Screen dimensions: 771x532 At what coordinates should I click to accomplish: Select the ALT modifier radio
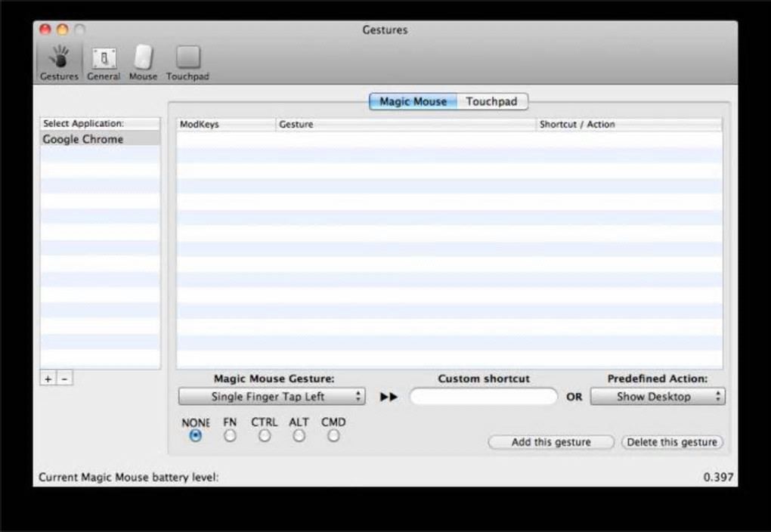tap(299, 435)
